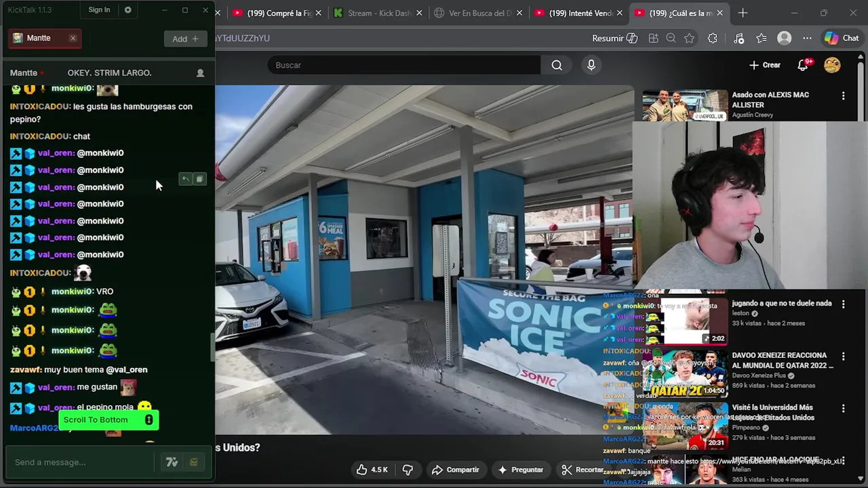Image resolution: width=868 pixels, height=488 pixels.
Task: Click YouTube search magnifier button
Action: (x=557, y=65)
